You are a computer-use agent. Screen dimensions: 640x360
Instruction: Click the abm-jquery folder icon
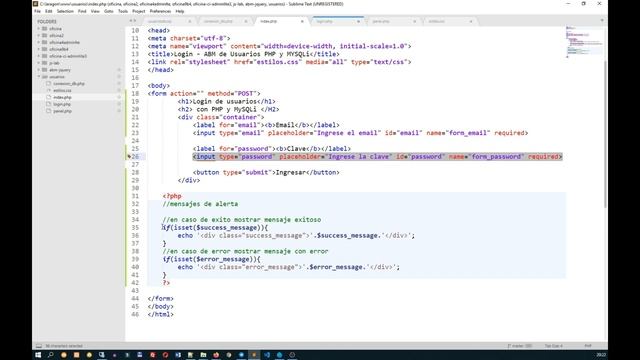(44, 70)
